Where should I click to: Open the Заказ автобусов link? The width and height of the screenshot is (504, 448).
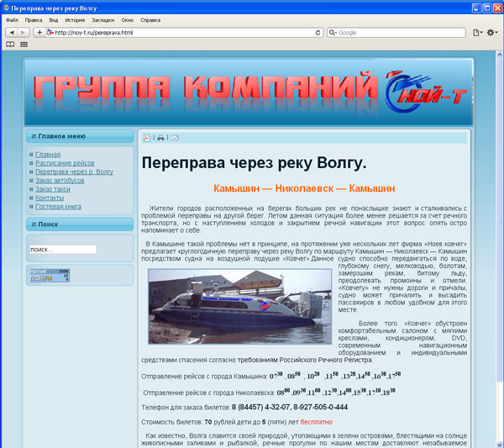click(x=60, y=181)
